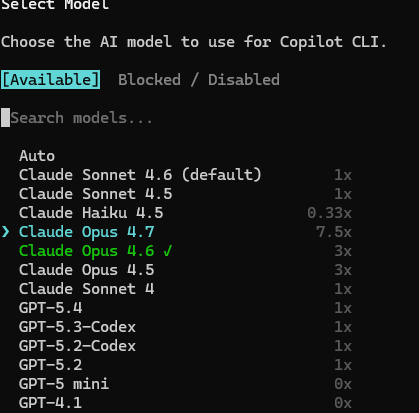This screenshot has width=419, height=413.
Task: Click the 7.5x multiplier for Opus 4.7
Action: (334, 232)
